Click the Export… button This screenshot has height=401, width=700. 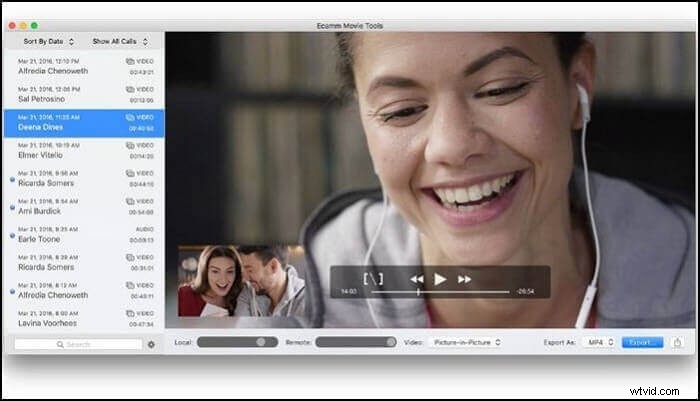coord(642,343)
